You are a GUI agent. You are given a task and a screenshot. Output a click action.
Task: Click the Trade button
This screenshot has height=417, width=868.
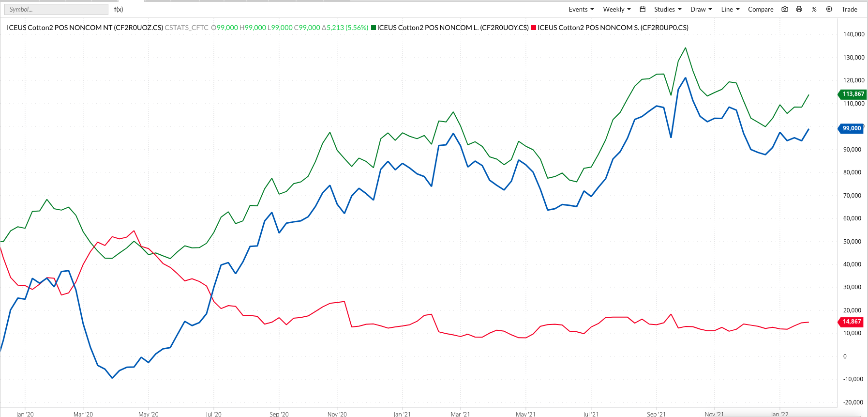tap(849, 9)
